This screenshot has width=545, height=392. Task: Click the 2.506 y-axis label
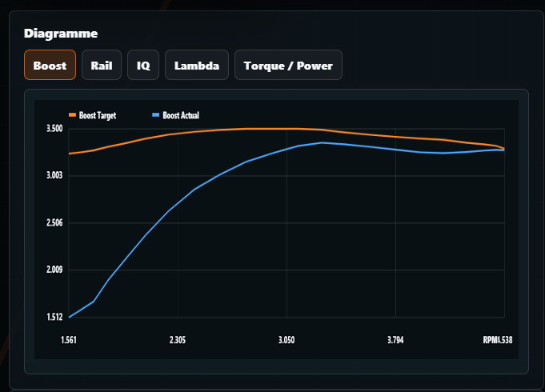click(54, 222)
